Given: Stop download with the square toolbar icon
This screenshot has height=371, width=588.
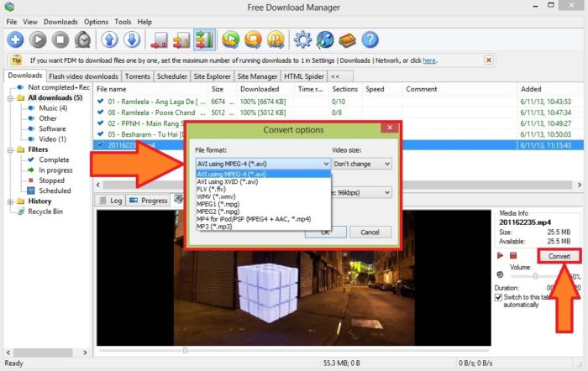Looking at the screenshot, I should (x=60, y=39).
